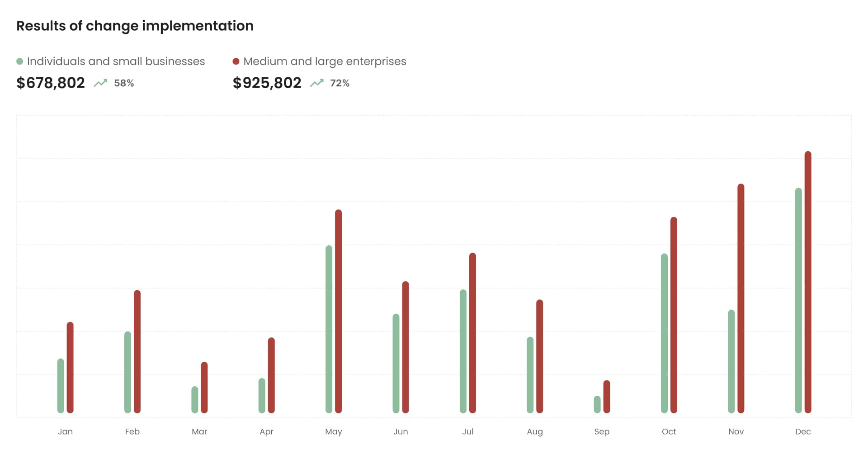Screen dimensions: 868x454
Task: Click the green legend dot for Individuals
Action: (19, 61)
